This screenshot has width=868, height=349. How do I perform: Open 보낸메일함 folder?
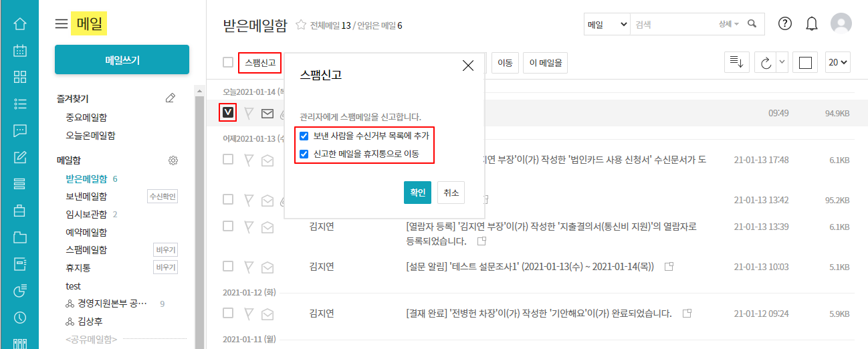click(x=86, y=196)
